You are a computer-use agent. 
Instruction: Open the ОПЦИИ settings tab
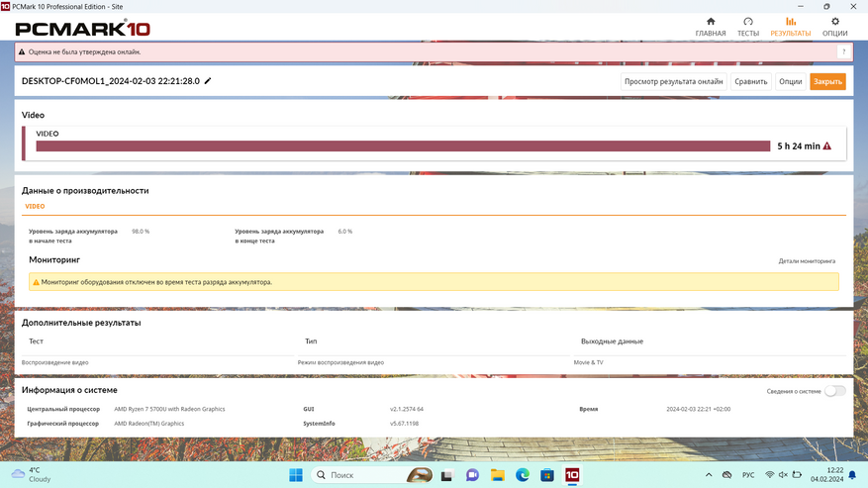[x=834, y=27]
